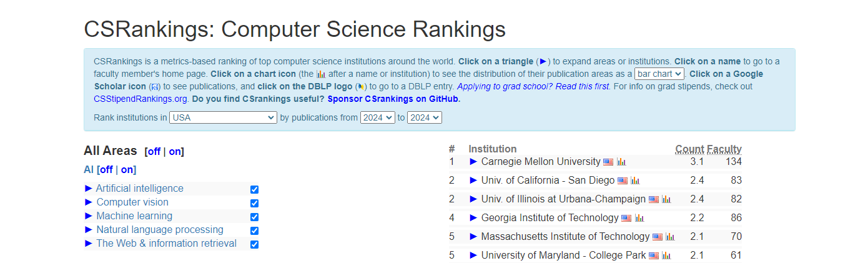View Massachusetts Institute of Technology chart icon
Screen dimensions: 868x263
click(670, 237)
